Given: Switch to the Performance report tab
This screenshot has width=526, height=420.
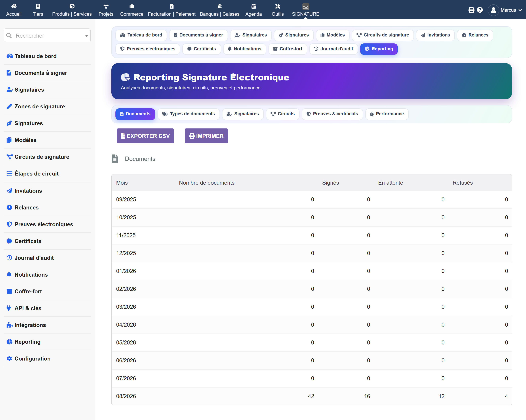Looking at the screenshot, I should coord(387,114).
